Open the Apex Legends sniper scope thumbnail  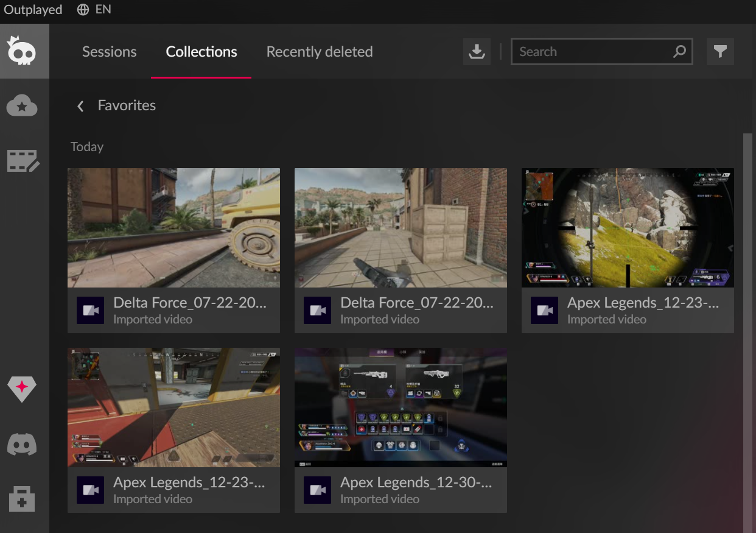click(x=628, y=228)
